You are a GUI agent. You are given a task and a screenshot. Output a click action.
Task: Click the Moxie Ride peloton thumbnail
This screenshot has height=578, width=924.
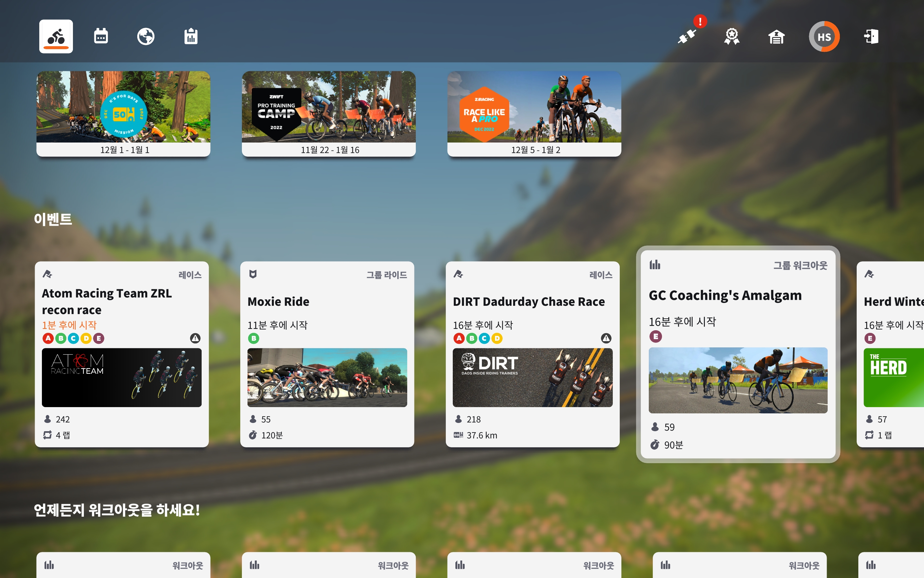[x=327, y=377]
